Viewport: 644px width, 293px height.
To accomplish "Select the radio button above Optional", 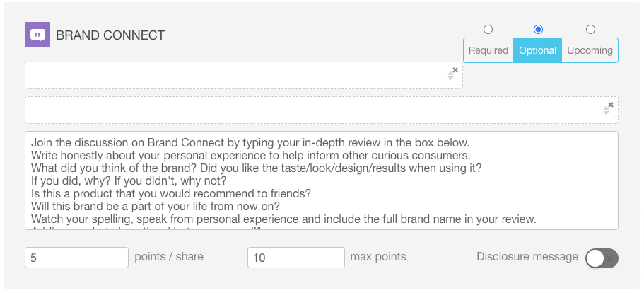I will click(538, 29).
